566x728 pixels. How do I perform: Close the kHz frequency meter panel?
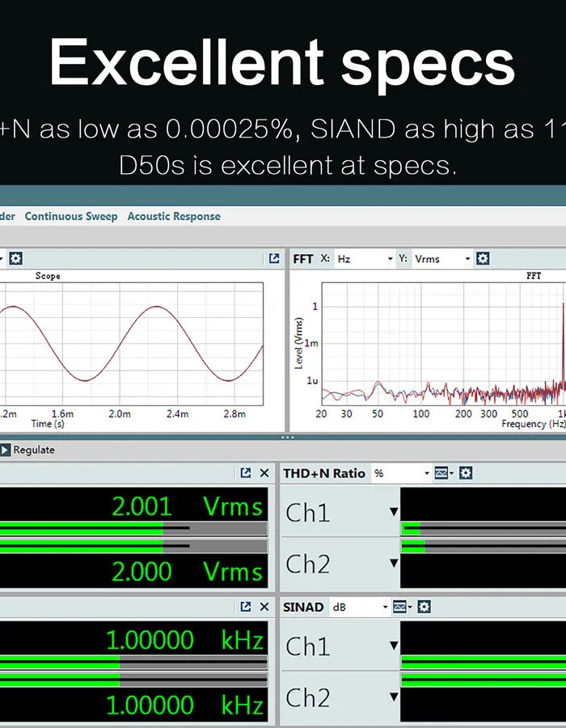point(264,607)
